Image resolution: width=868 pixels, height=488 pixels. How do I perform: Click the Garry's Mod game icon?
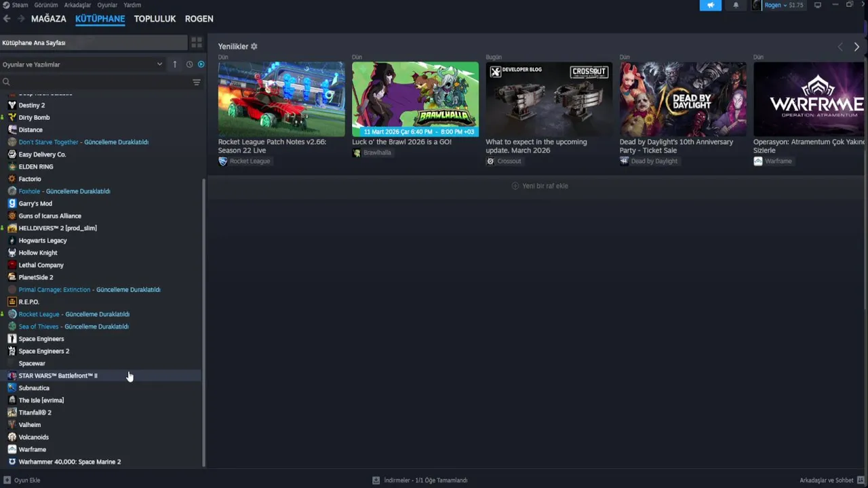coord(12,203)
